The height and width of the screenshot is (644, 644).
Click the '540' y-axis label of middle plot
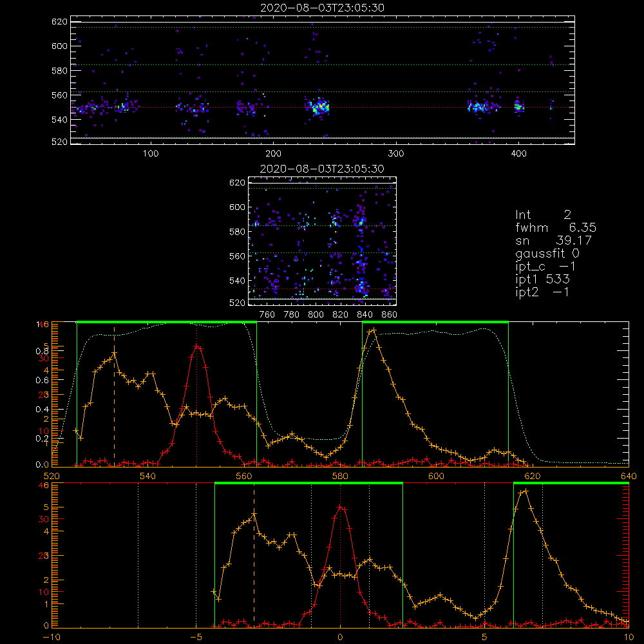(237, 281)
